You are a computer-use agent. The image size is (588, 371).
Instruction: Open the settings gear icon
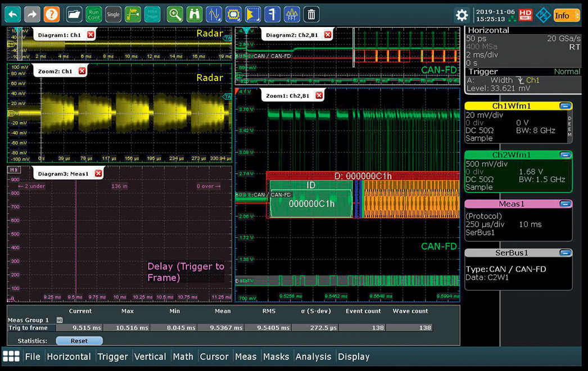coord(462,15)
